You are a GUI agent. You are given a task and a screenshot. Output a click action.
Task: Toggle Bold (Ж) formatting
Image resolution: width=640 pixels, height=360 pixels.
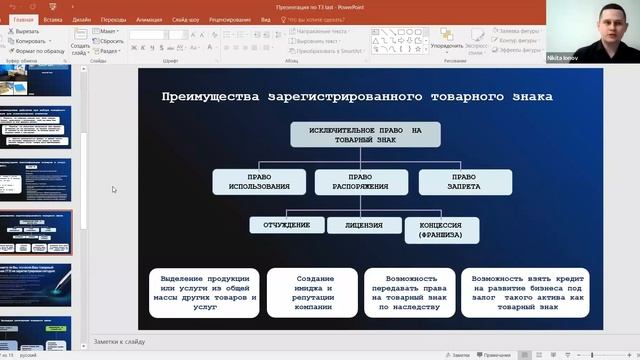click(133, 48)
